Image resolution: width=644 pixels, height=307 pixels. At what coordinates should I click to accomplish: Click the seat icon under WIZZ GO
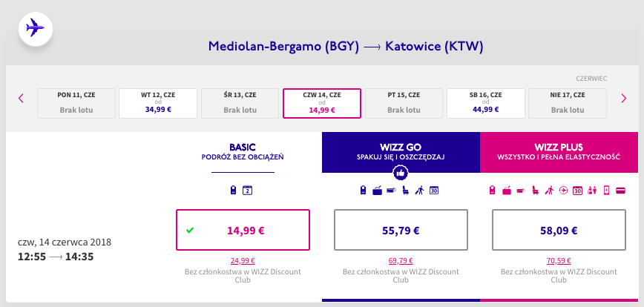tap(406, 191)
